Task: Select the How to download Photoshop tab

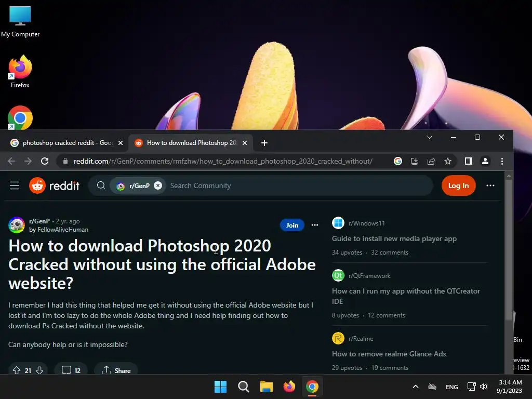Action: [191, 143]
